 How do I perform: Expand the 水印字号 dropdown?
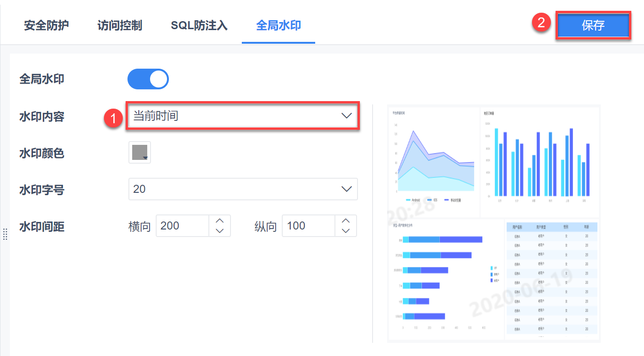[235, 189]
